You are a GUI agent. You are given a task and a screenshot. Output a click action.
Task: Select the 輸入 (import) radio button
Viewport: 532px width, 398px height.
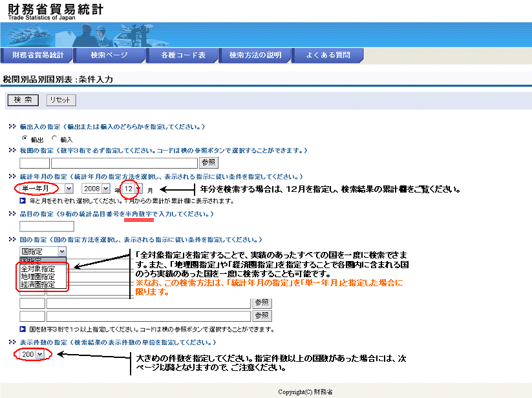coord(54,138)
